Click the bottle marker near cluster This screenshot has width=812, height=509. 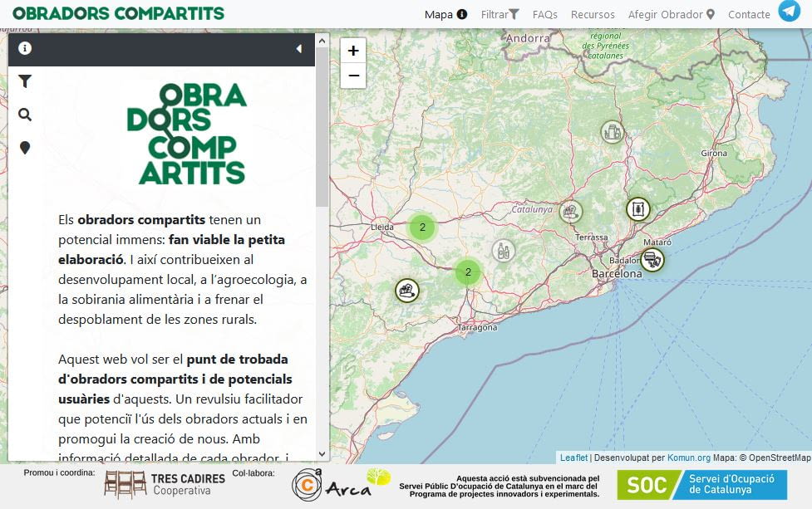tap(502, 251)
